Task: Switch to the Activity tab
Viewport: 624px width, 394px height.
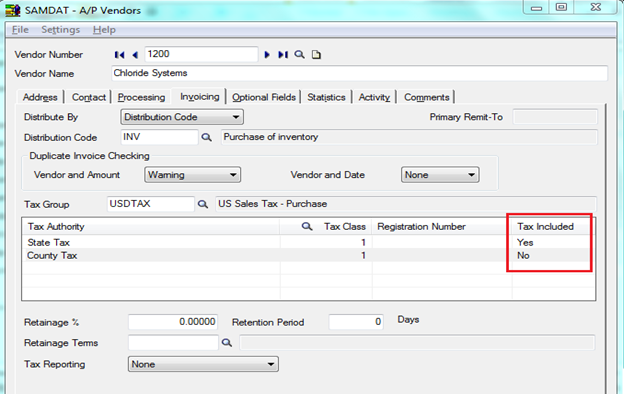Action: click(x=374, y=97)
